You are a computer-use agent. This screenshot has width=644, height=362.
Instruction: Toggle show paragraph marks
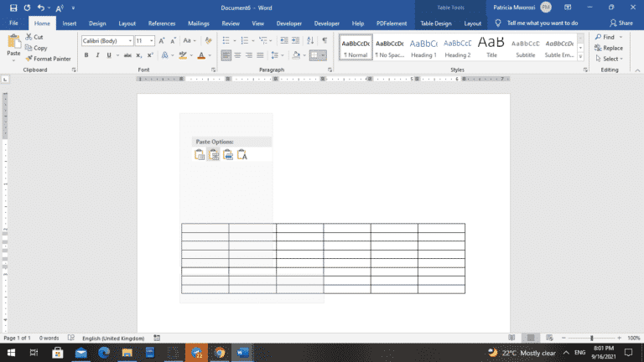point(325,40)
